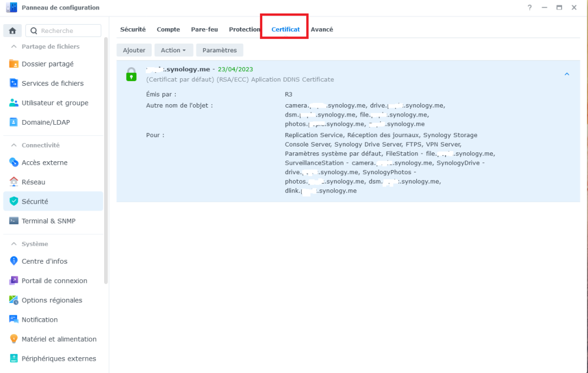Switch to the Compte tab

168,29
